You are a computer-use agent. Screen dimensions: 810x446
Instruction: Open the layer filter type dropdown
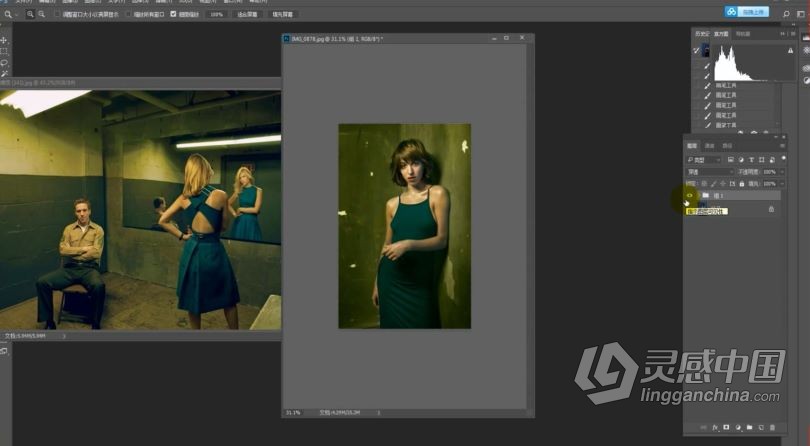click(704, 160)
